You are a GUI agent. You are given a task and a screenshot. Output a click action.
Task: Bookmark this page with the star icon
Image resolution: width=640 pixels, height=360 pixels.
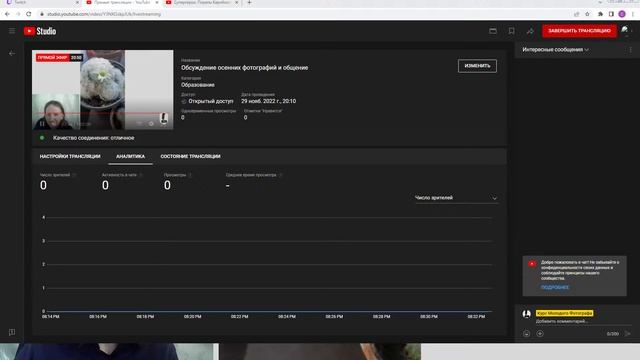[587, 14]
